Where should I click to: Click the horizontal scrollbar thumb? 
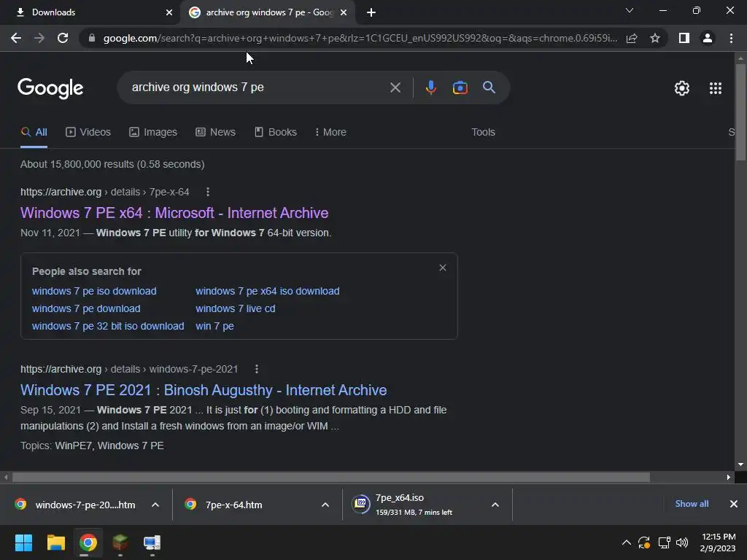331,477
